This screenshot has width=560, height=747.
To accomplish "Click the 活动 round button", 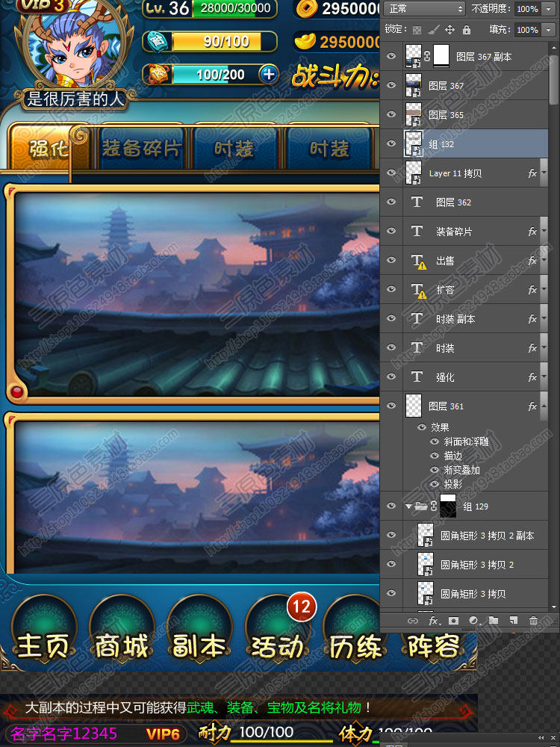I will [277, 629].
